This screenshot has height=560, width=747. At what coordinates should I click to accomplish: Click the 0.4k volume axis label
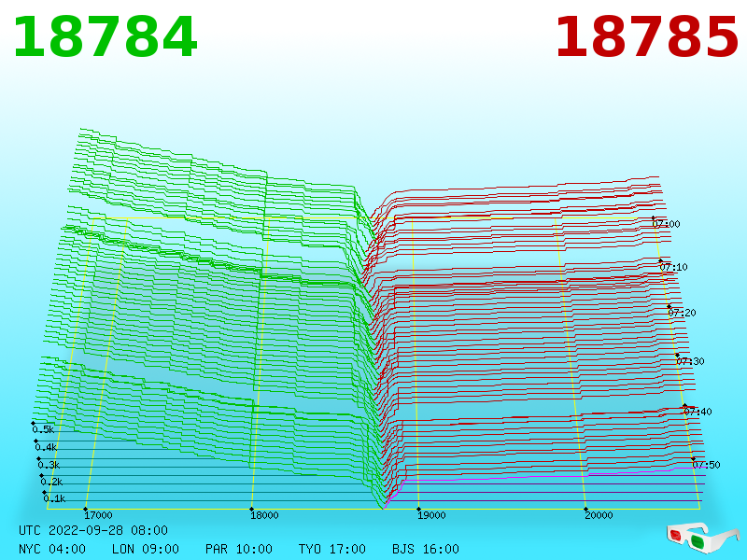(x=46, y=448)
